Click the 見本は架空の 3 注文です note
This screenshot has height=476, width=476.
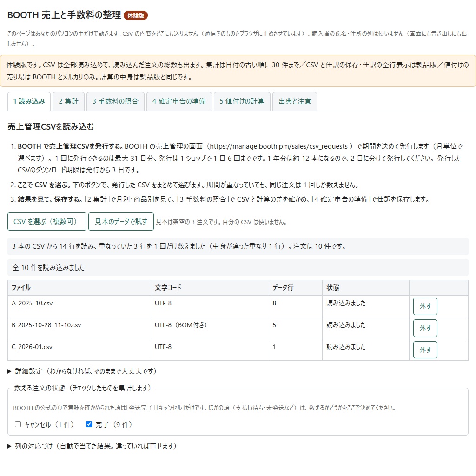point(221,222)
